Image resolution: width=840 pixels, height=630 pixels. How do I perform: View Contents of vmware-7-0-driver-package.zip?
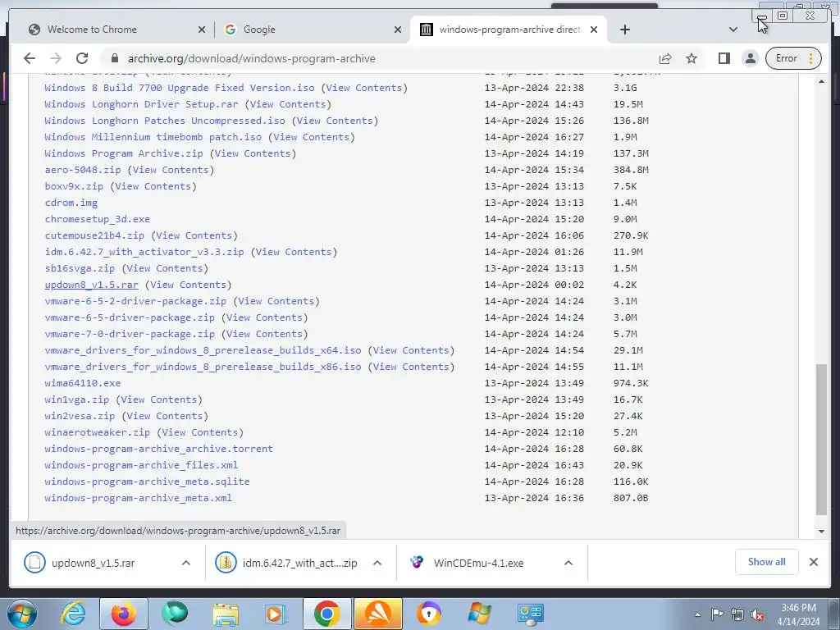pos(265,334)
